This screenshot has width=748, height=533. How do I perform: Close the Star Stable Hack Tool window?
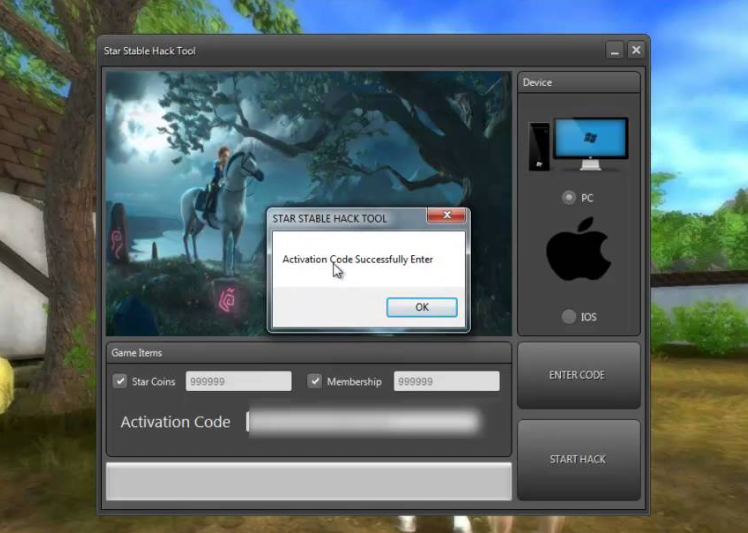click(x=636, y=50)
